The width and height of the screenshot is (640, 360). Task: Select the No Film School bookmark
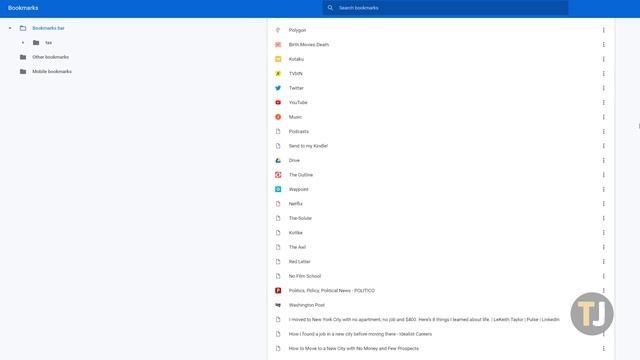[x=305, y=276]
